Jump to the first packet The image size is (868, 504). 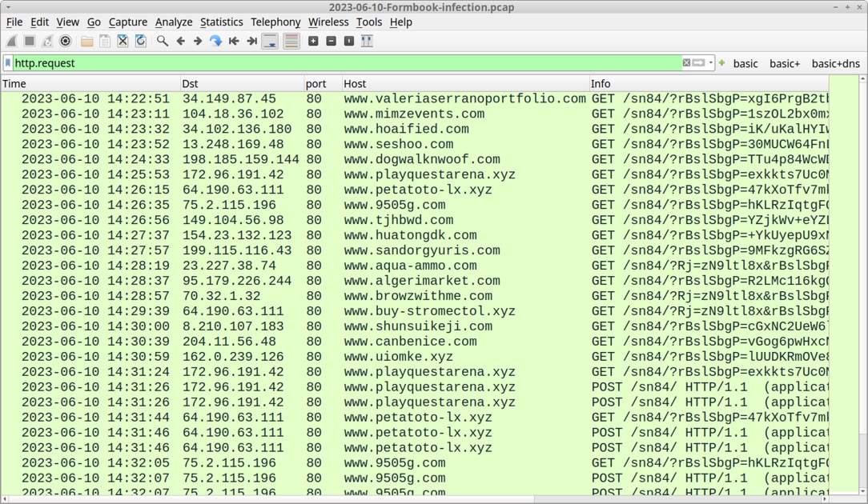click(234, 41)
